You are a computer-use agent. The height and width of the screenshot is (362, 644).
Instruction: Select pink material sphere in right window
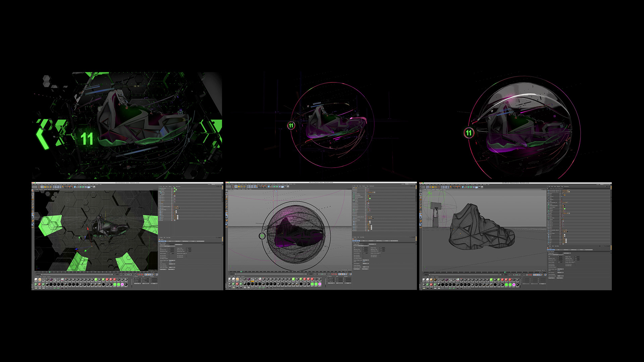[514, 285]
